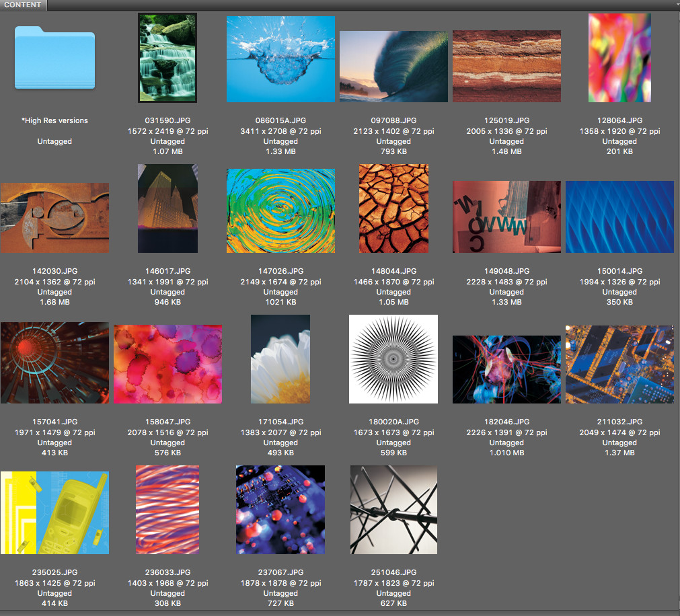Choose the skyscraper image 146017.JPG

[x=167, y=208]
